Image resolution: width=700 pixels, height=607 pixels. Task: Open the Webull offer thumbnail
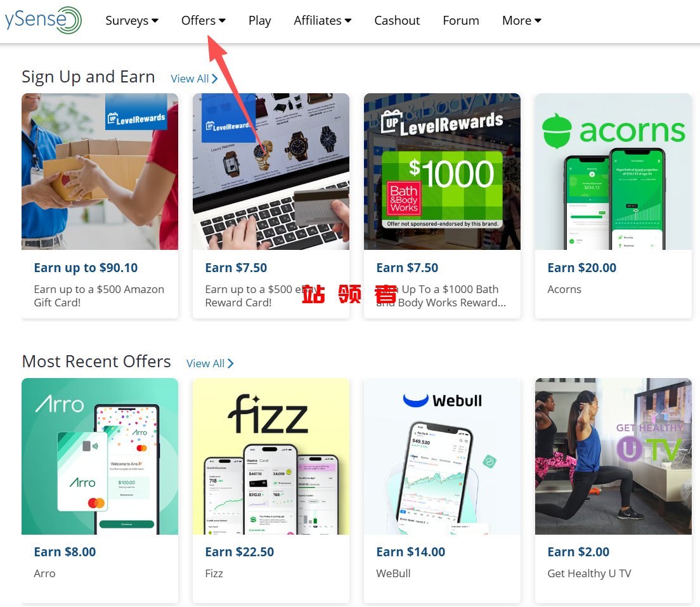(x=442, y=457)
